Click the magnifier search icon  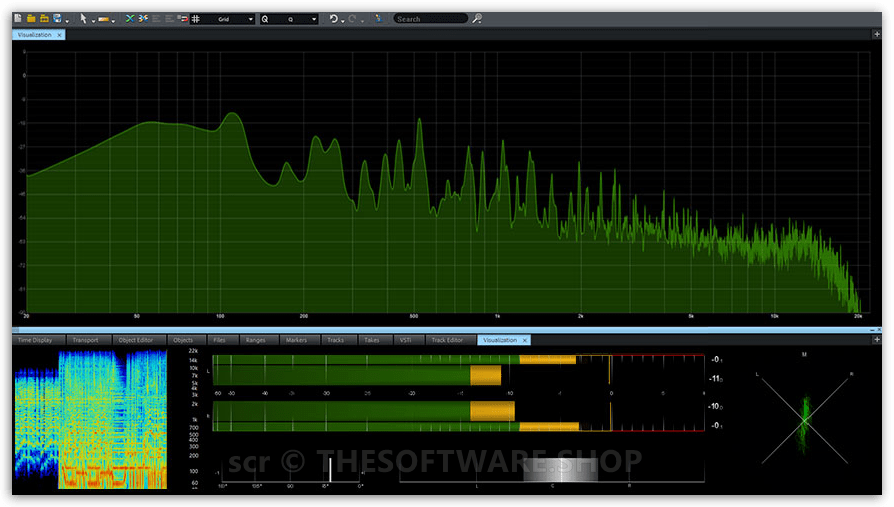[477, 19]
